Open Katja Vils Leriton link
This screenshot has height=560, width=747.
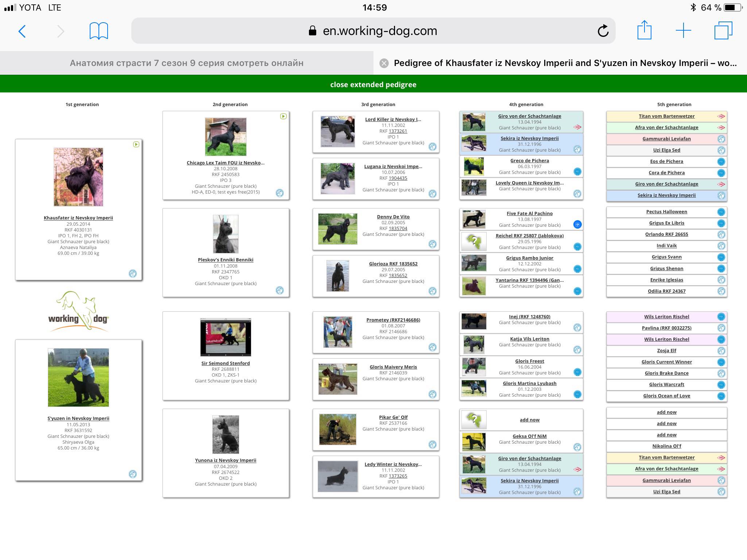[530, 339]
